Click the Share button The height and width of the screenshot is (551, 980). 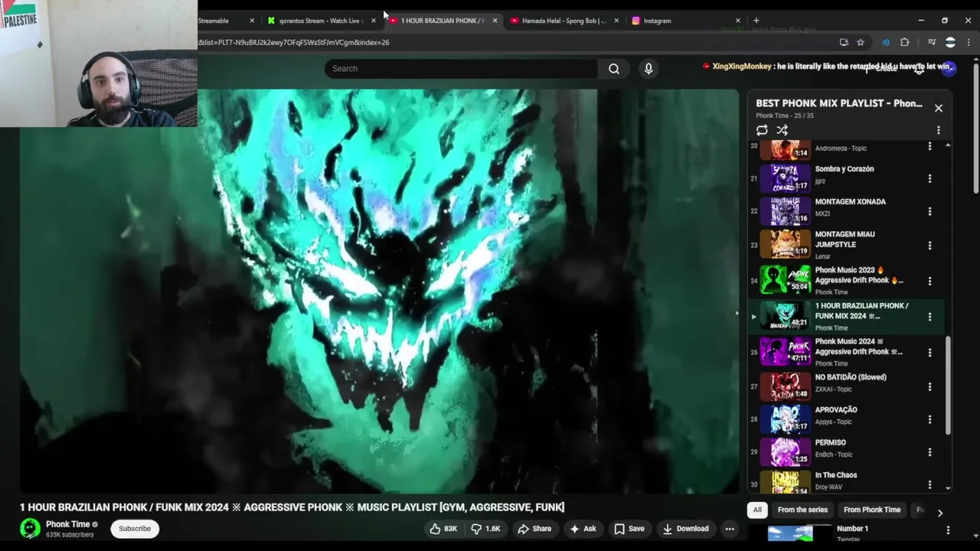coord(534,529)
